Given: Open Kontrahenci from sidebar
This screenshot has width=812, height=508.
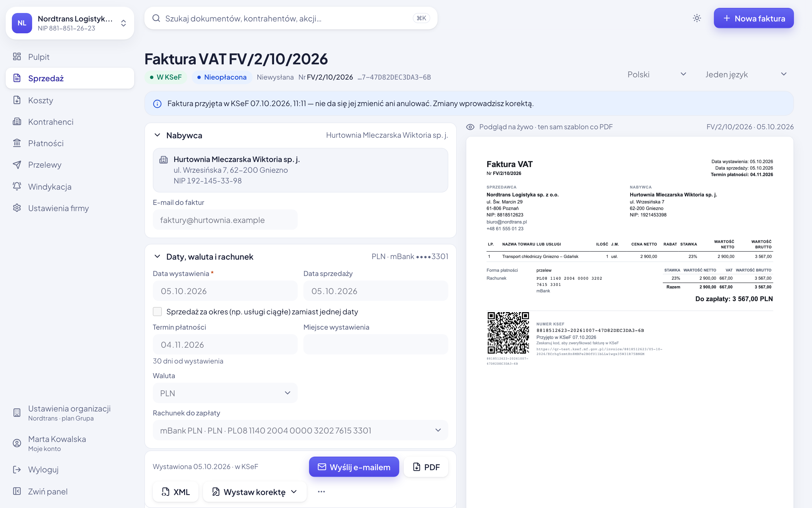Looking at the screenshot, I should coord(70,122).
